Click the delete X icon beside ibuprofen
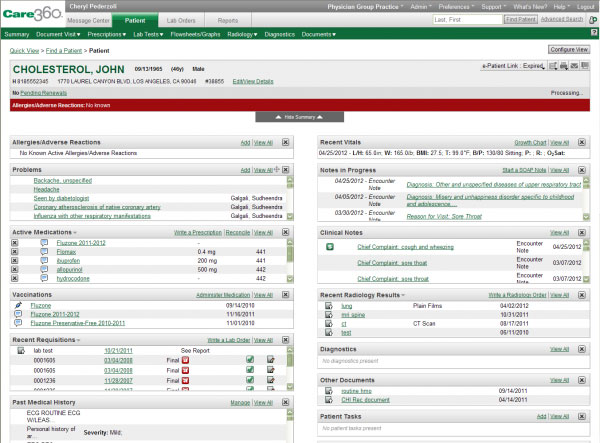Image resolution: width=600 pixels, height=443 pixels. 15,261
